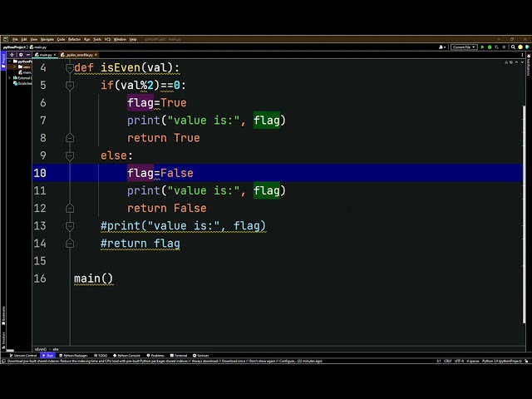Place cursor on flag=False on line 10

pos(160,173)
